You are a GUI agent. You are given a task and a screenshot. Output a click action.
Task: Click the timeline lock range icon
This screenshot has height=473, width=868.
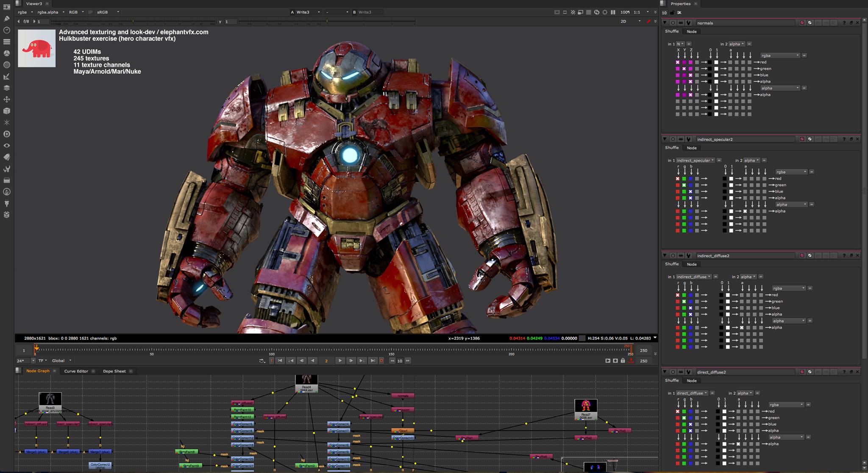623,361
